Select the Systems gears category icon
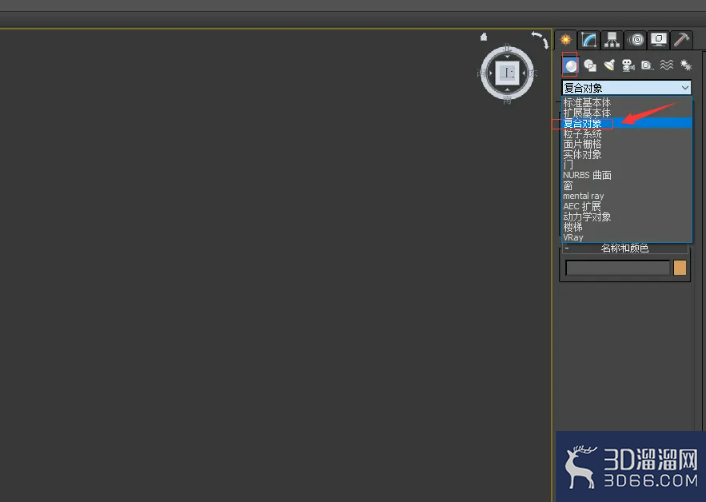The image size is (706, 502). pyautogui.click(x=686, y=66)
